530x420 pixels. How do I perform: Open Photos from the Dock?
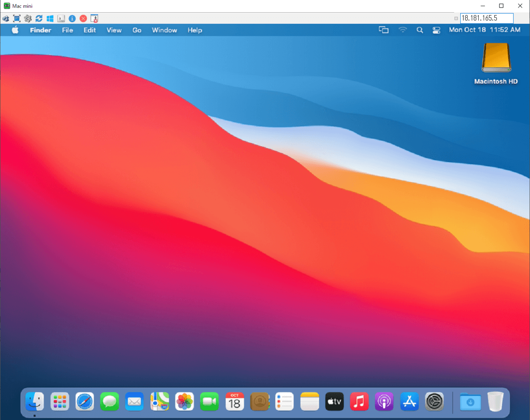pyautogui.click(x=184, y=401)
